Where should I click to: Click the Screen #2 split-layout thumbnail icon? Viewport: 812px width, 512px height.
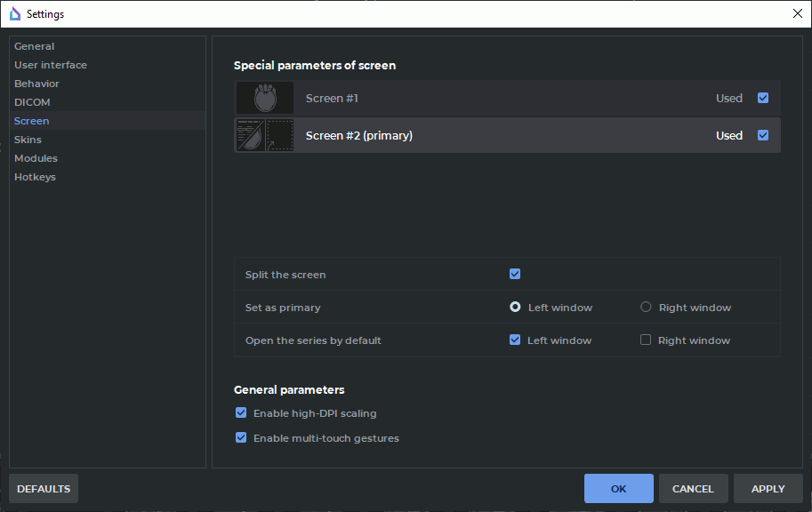[x=265, y=135]
